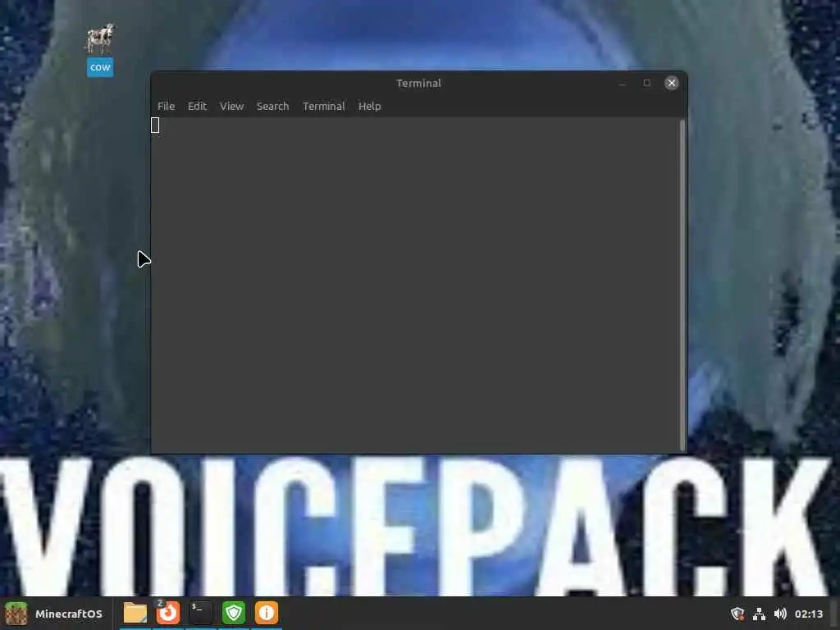Click the Terminal vertical scrollbar
Screen dimensions: 840x630
(x=682, y=285)
